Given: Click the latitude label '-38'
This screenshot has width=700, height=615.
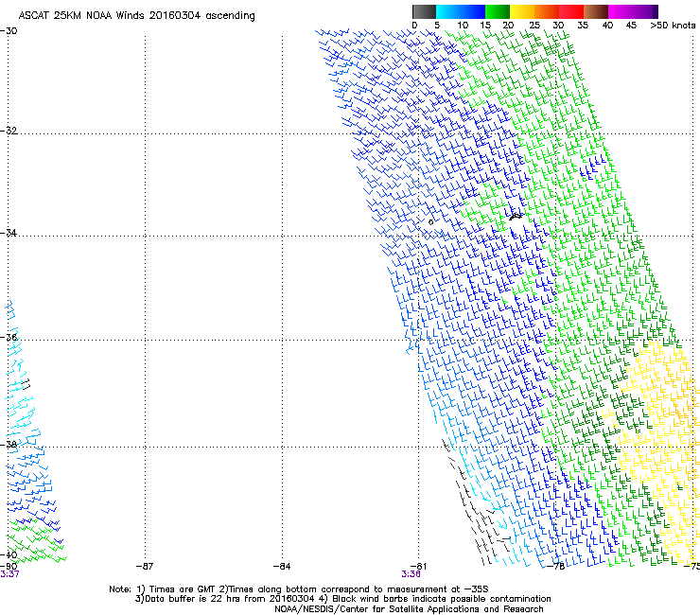Looking at the screenshot, I should click(9, 445).
